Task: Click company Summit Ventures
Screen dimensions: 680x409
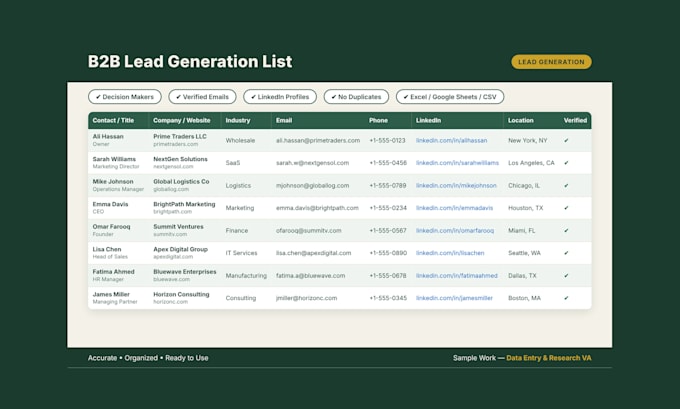Action: point(178,227)
